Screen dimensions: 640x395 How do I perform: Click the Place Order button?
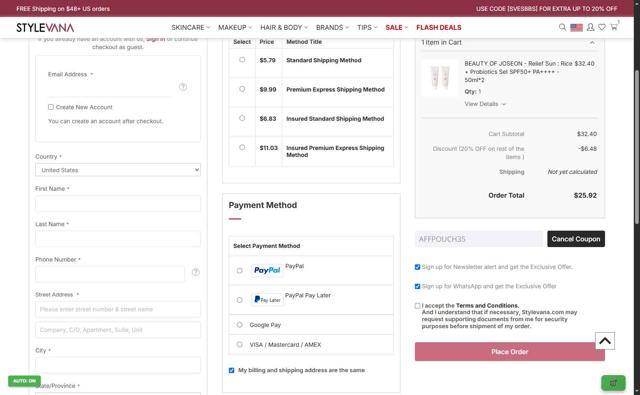509,351
